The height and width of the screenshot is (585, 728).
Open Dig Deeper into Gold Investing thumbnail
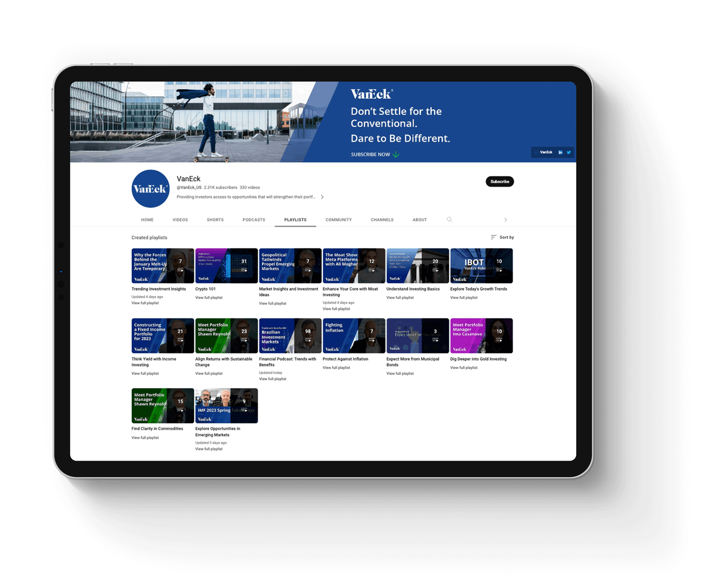[481, 335]
